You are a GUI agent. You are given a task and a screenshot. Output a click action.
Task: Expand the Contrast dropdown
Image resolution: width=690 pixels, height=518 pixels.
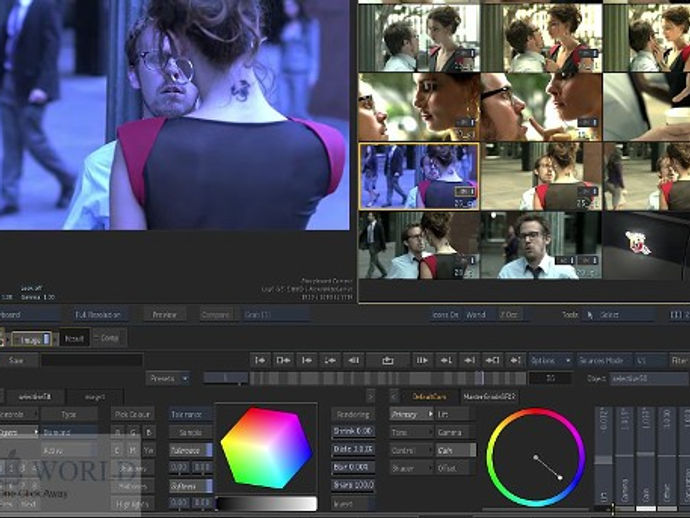click(411, 451)
